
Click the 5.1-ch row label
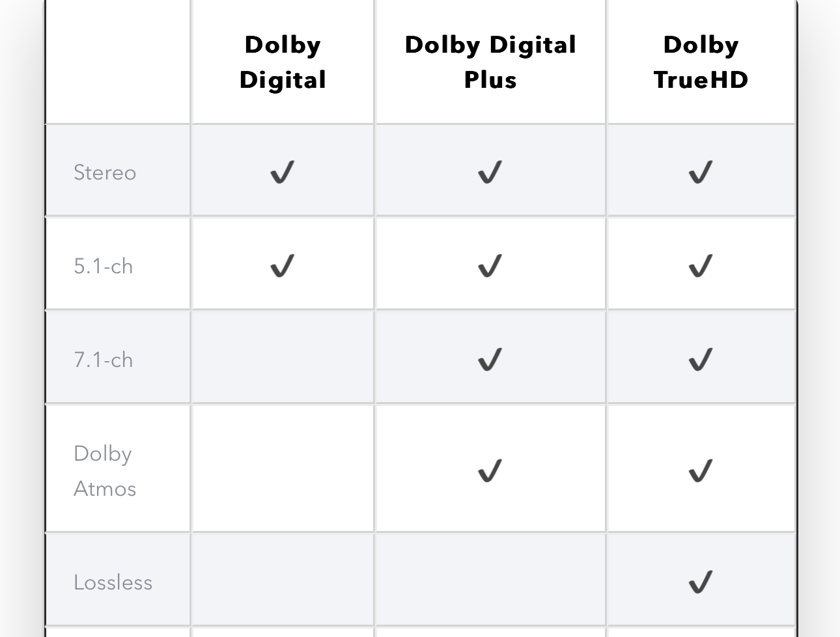pos(104,266)
